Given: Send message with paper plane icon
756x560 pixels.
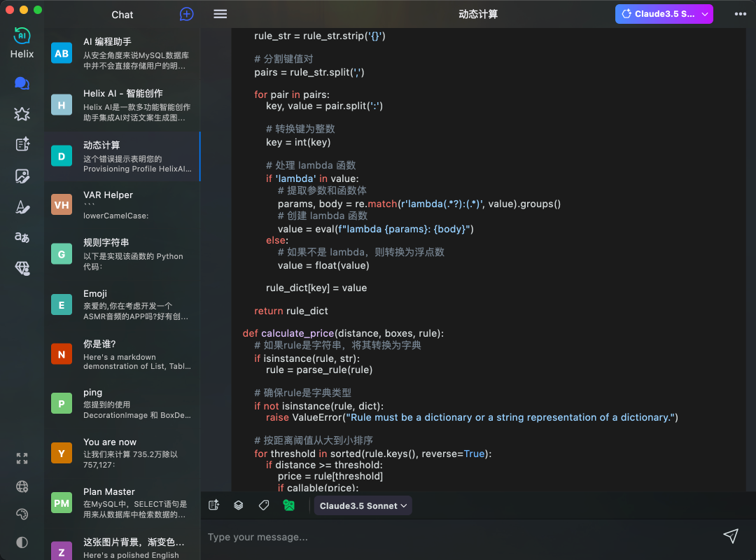Looking at the screenshot, I should pyautogui.click(x=731, y=536).
